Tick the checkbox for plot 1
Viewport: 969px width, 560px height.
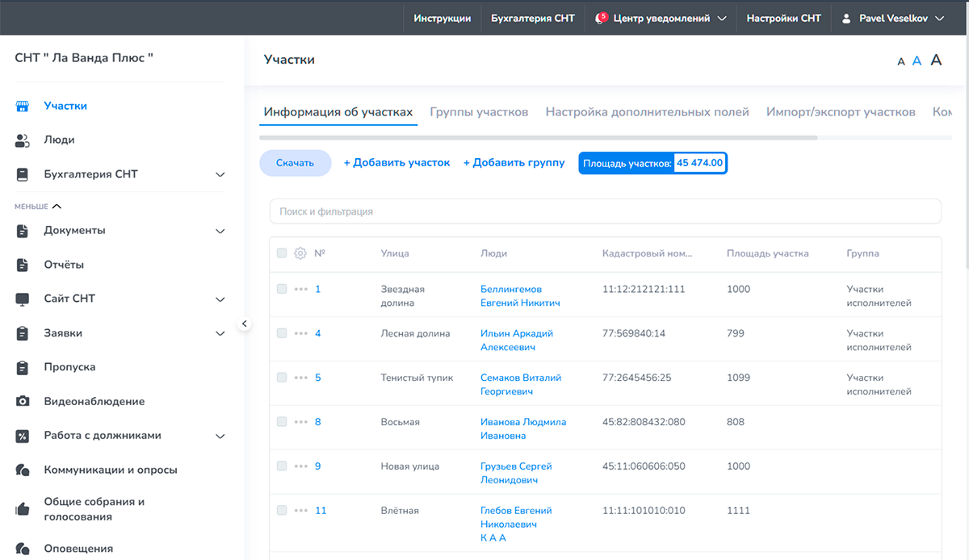point(282,288)
